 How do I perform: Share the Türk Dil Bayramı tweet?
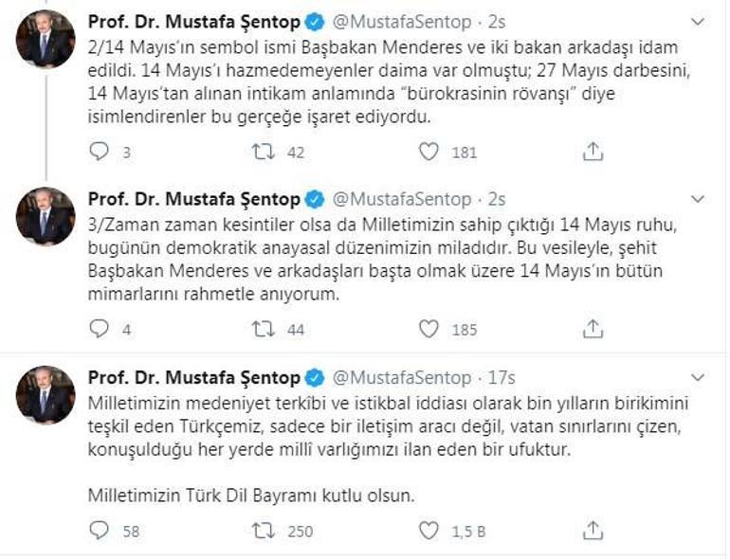pos(593,531)
